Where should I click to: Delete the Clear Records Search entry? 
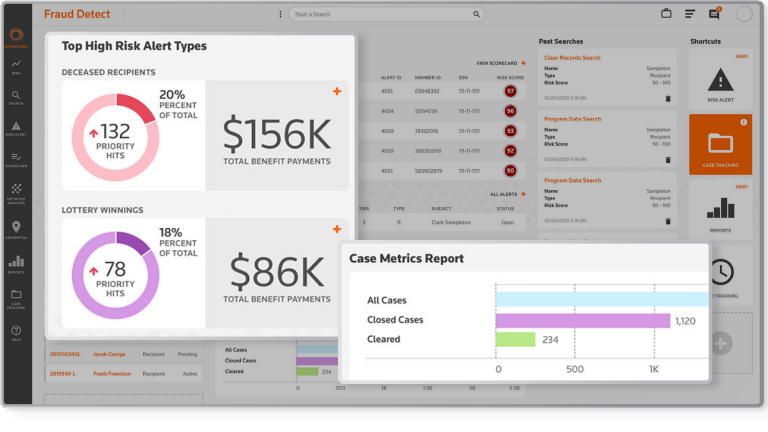(x=668, y=98)
